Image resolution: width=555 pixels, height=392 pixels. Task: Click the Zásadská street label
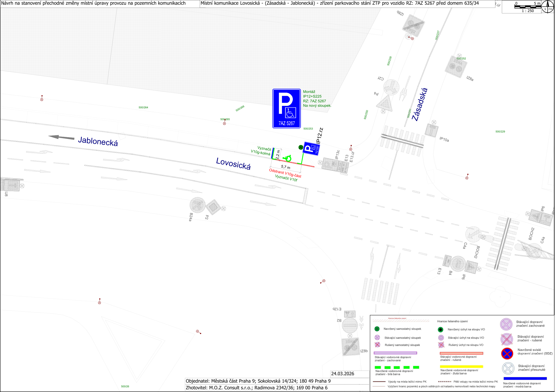[420, 104]
